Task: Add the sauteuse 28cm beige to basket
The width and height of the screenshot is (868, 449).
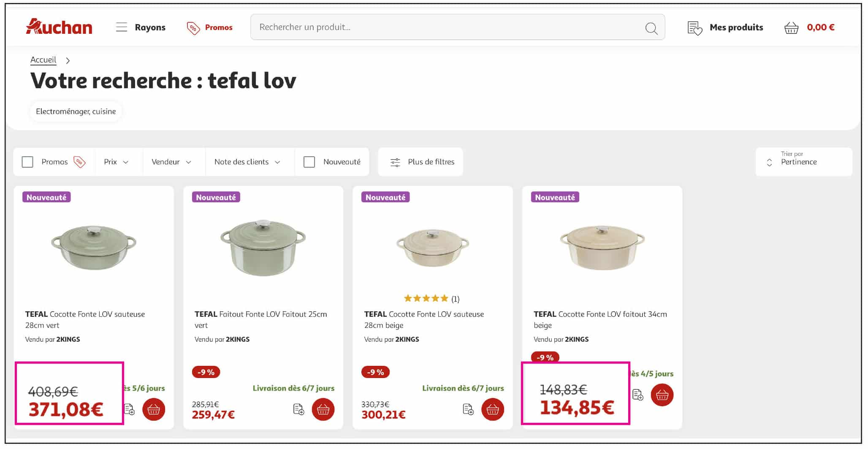Action: click(x=493, y=409)
